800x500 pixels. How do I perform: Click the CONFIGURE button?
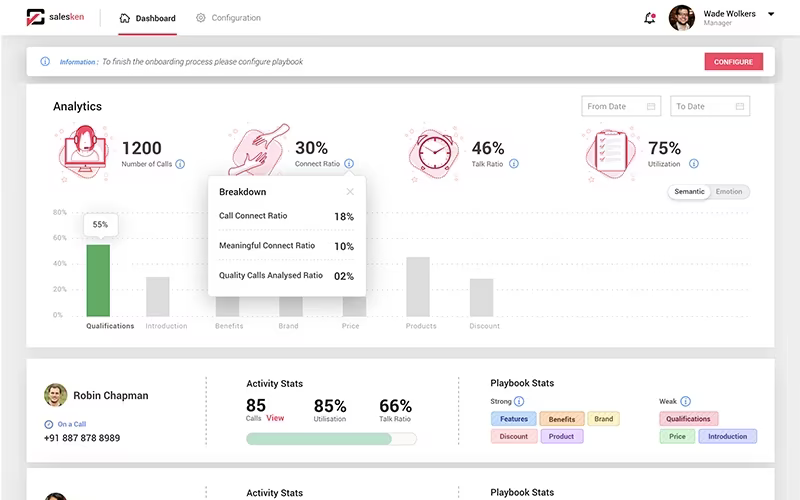click(x=733, y=62)
